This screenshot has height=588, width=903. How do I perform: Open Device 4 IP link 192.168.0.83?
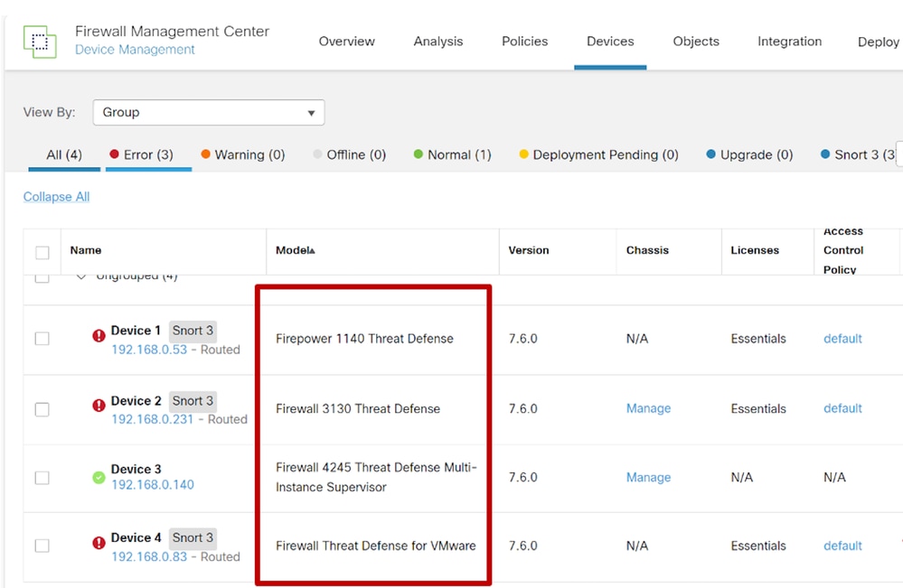point(149,557)
